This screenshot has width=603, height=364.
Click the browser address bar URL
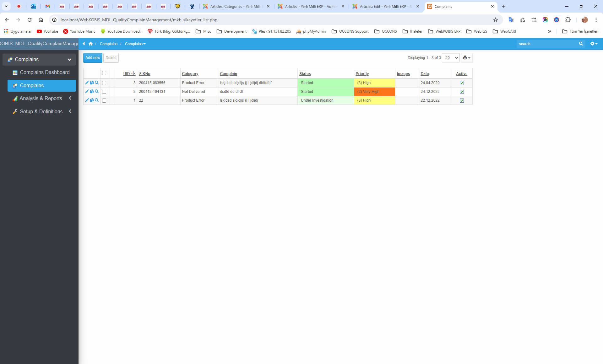(139, 20)
